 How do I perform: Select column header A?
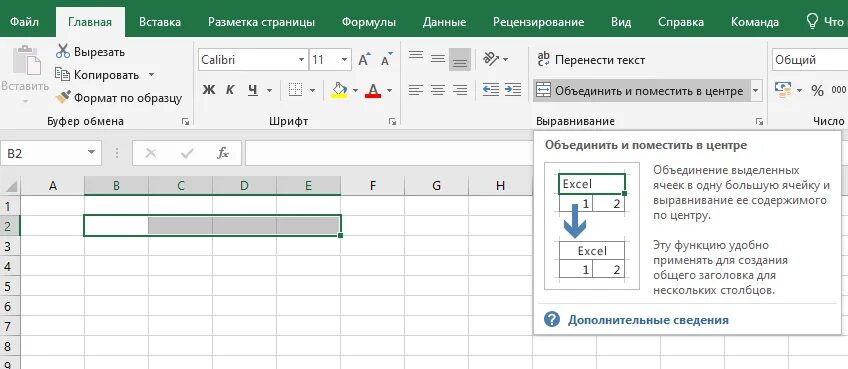click(52, 186)
